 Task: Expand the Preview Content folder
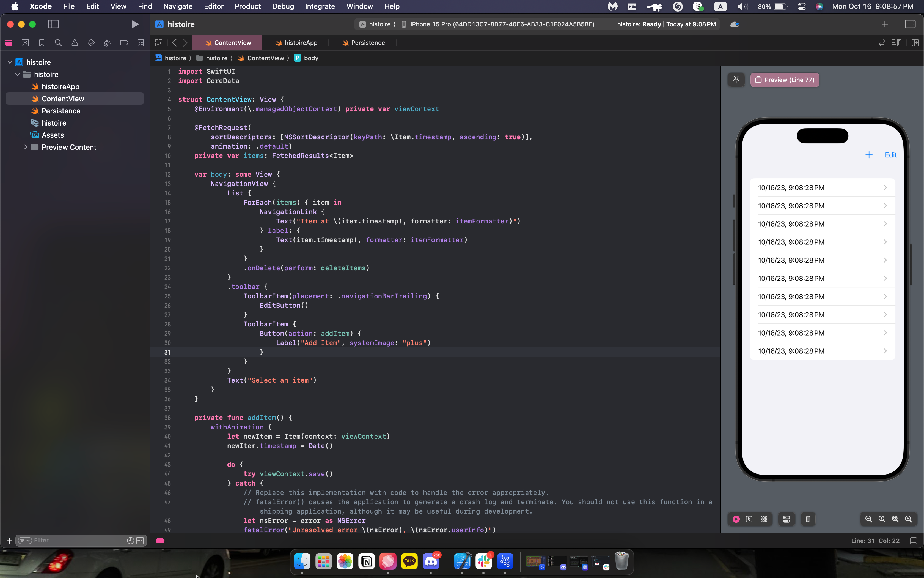tap(26, 147)
